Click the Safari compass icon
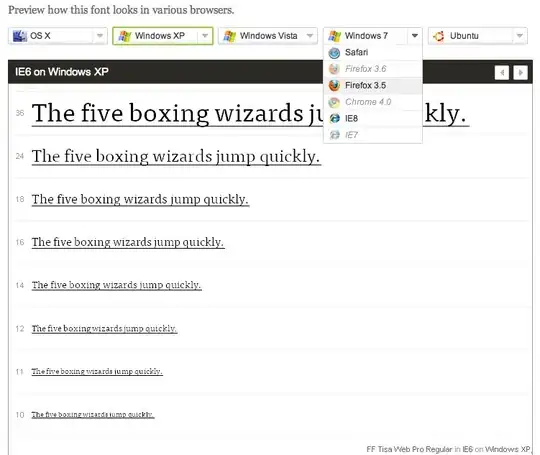Image resolution: width=540 pixels, height=455 pixels. tap(334, 53)
